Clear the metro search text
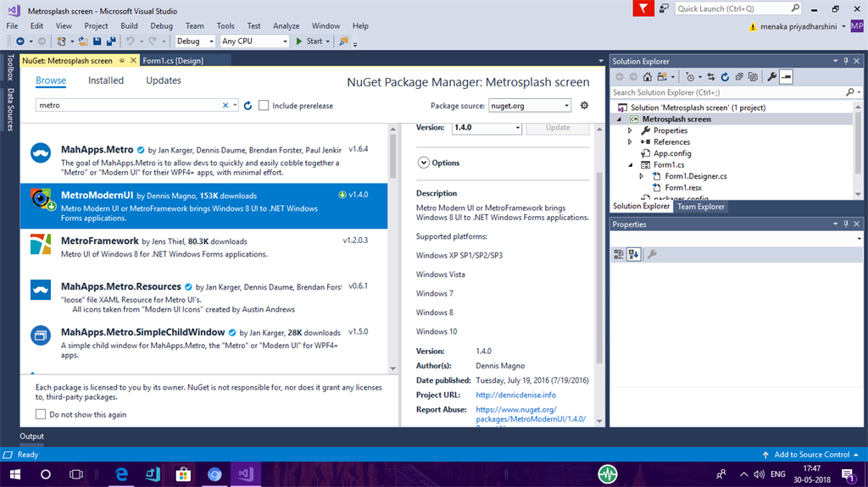 click(x=225, y=105)
